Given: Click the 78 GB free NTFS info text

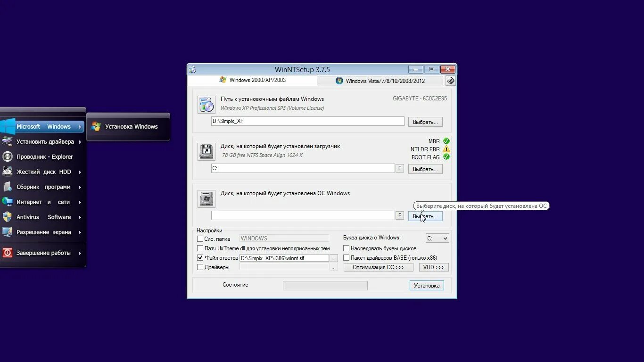Looking at the screenshot, I should pyautogui.click(x=262, y=155).
